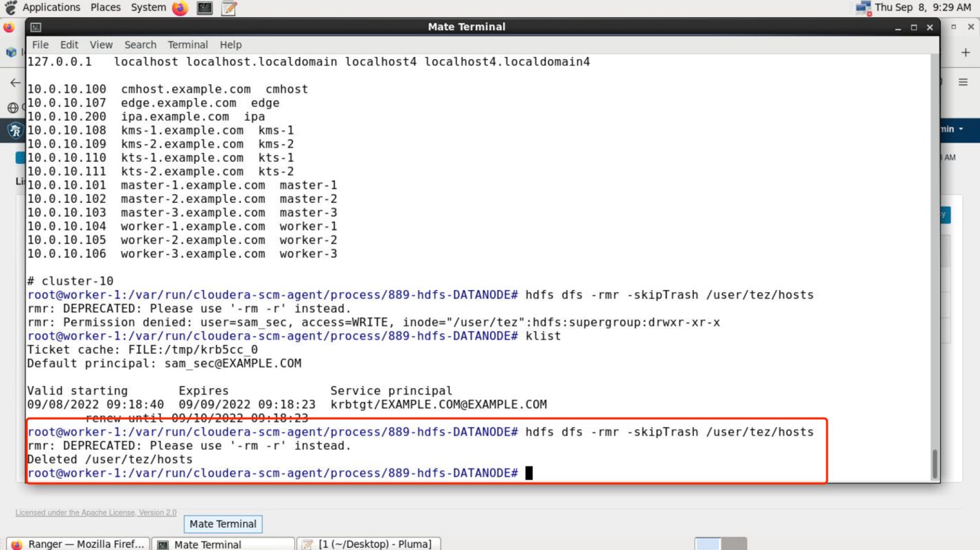Open the network status tray icon
This screenshot has height=550, width=980.
(863, 8)
